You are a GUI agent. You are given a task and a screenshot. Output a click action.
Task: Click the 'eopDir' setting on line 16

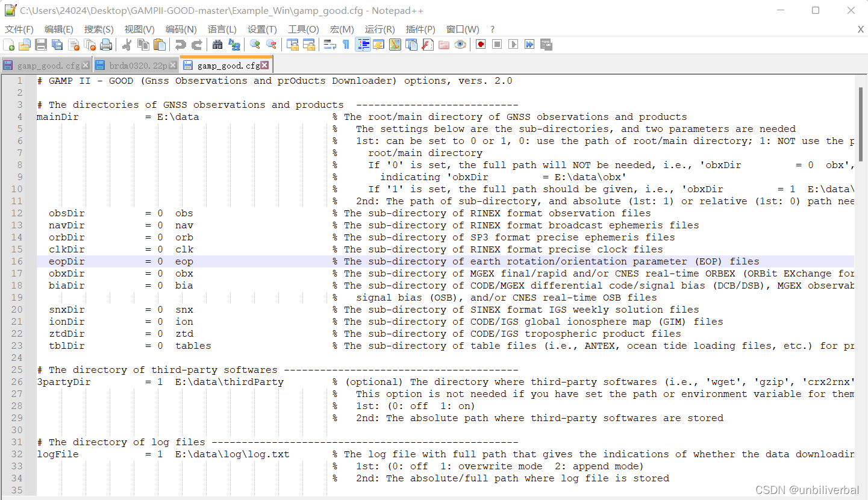(x=67, y=261)
